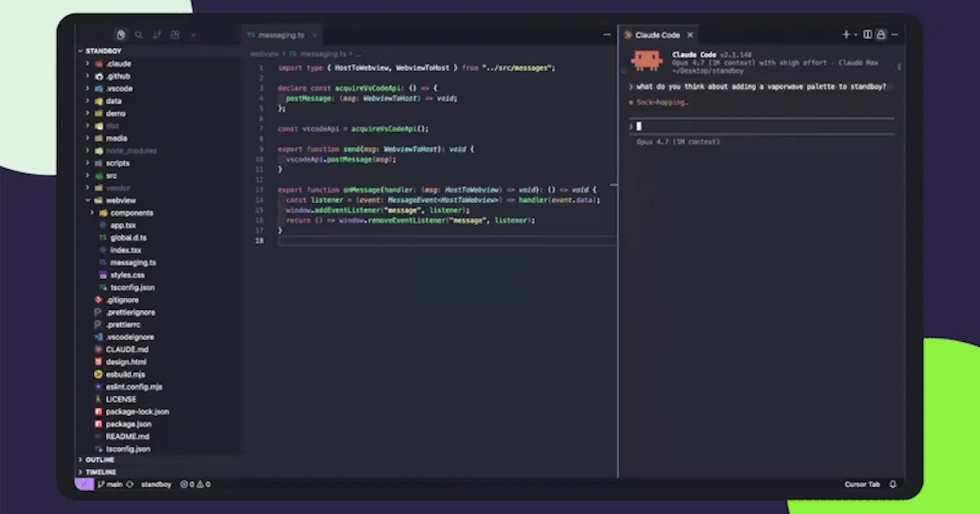This screenshot has height=514, width=980.
Task: Open the Source Control view icon
Action: click(x=157, y=35)
